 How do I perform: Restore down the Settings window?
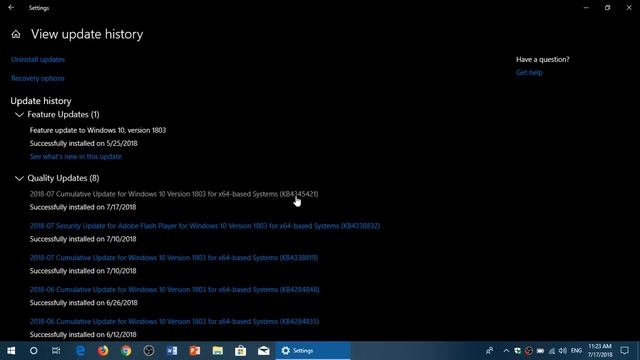pyautogui.click(x=607, y=7)
